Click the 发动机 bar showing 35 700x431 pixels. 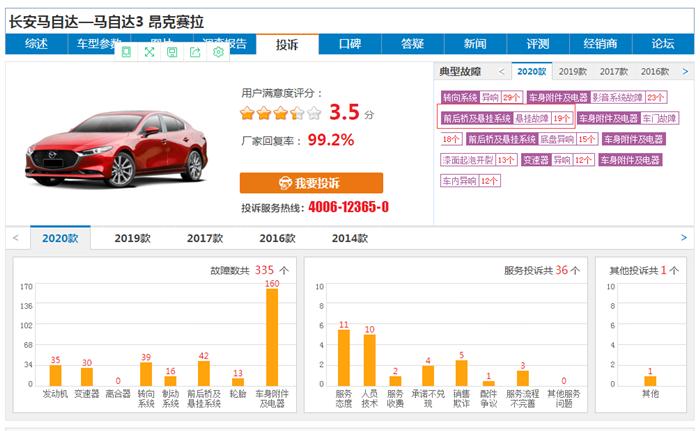click(55, 376)
